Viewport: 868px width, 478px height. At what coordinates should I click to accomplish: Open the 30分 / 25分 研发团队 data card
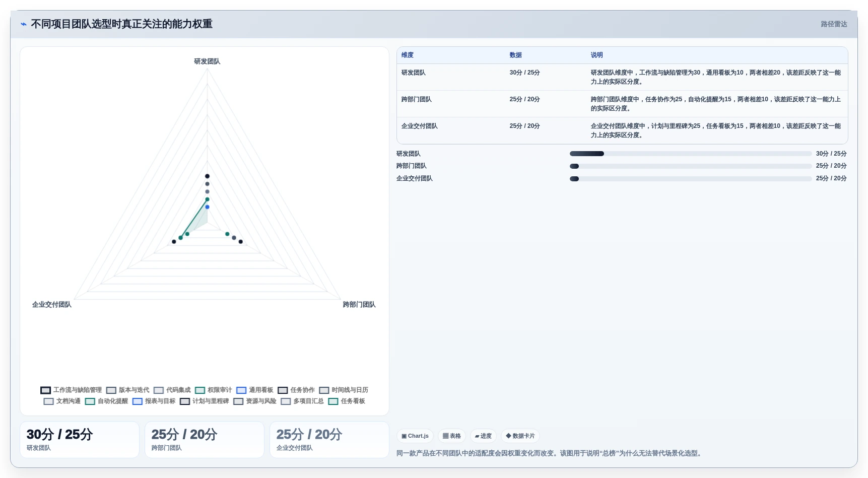tap(80, 440)
